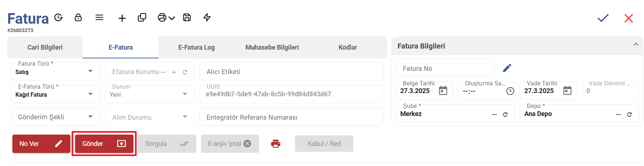
Task: Click the lightning bolt quick actions icon
Action: pyautogui.click(x=207, y=18)
